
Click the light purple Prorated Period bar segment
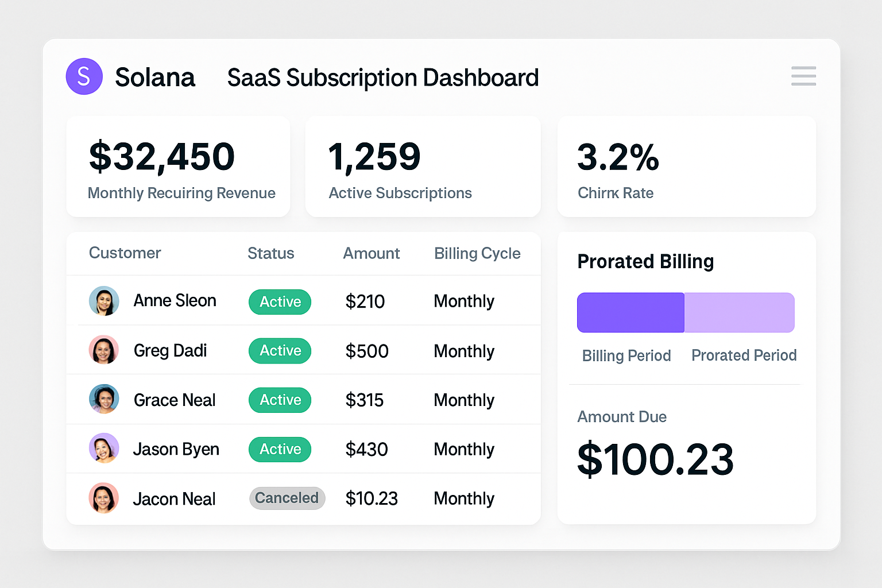[x=740, y=312]
